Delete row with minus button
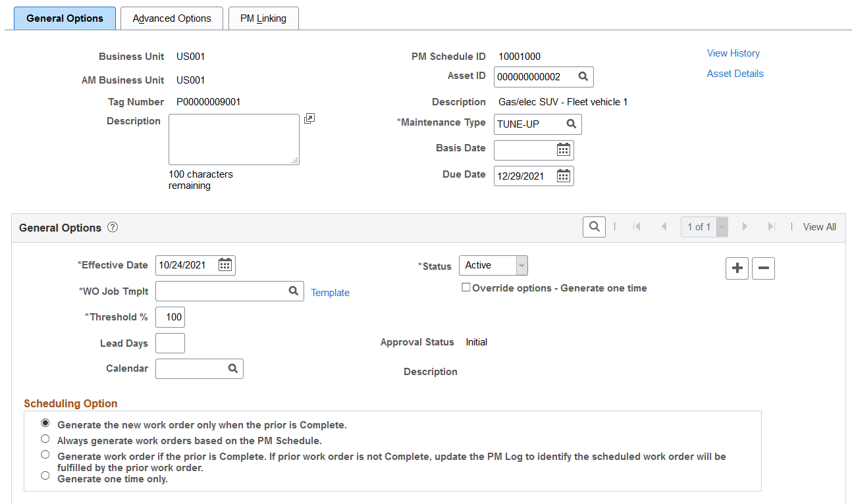This screenshot has height=504, width=852. click(x=763, y=268)
